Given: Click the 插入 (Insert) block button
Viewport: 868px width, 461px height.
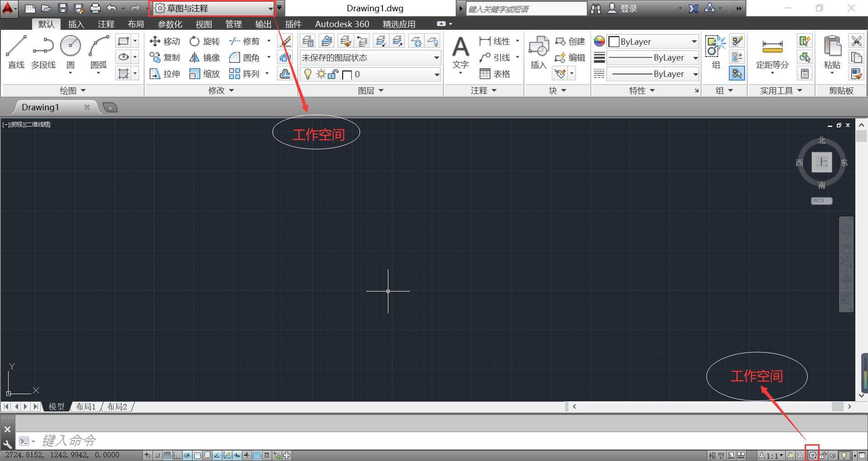Looking at the screenshot, I should pyautogui.click(x=538, y=52).
